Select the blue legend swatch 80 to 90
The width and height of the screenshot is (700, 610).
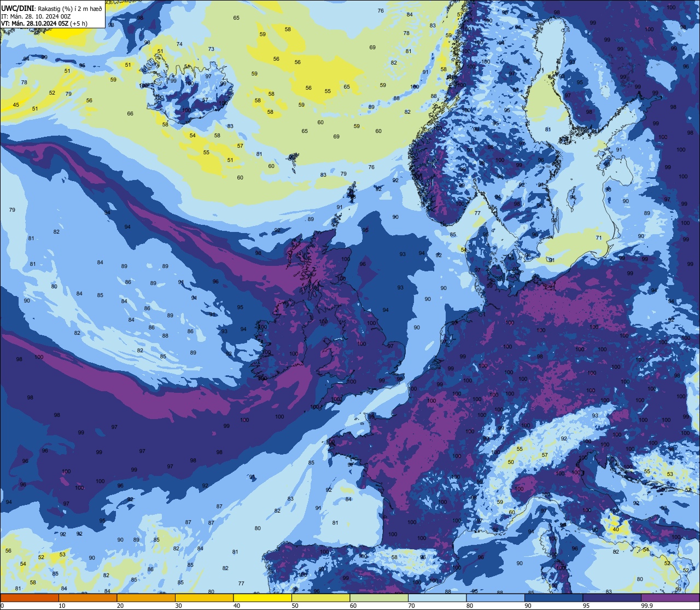[495, 597]
